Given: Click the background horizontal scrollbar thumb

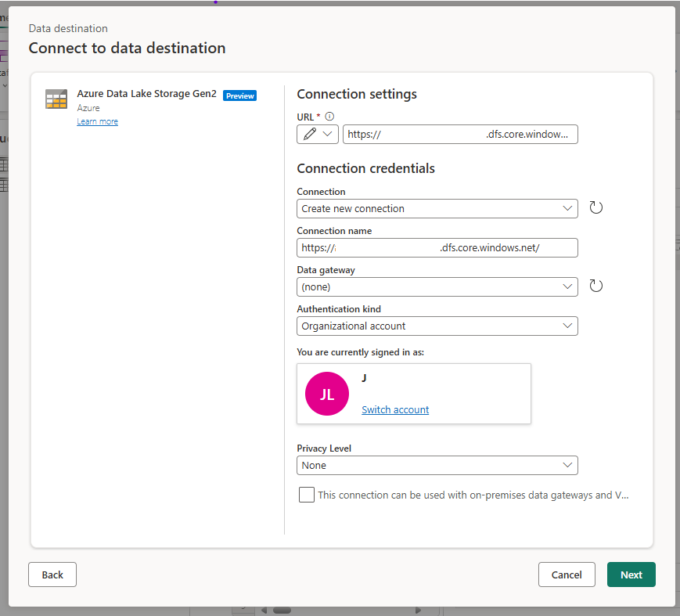Looking at the screenshot, I should 282,611.
